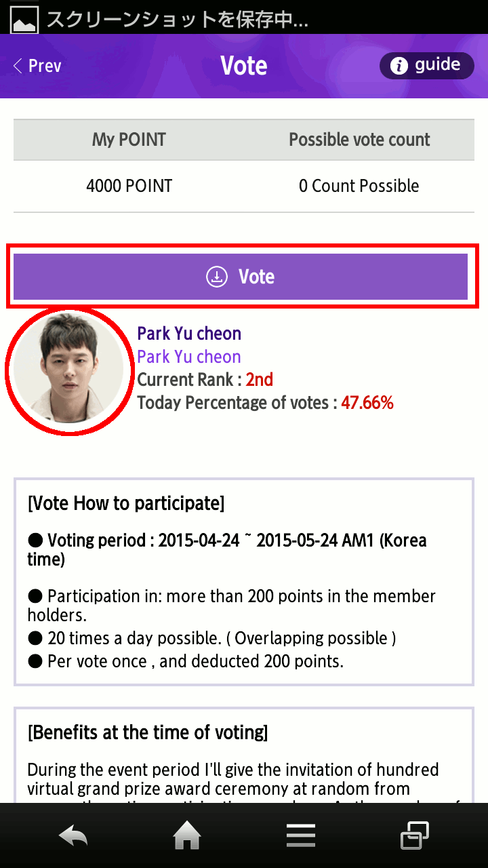Click the red 47.66% vote percentage

(x=367, y=403)
